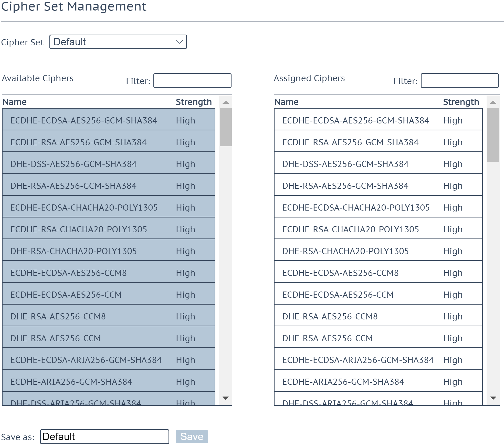
Task: Click the Save button
Action: pyautogui.click(x=192, y=436)
